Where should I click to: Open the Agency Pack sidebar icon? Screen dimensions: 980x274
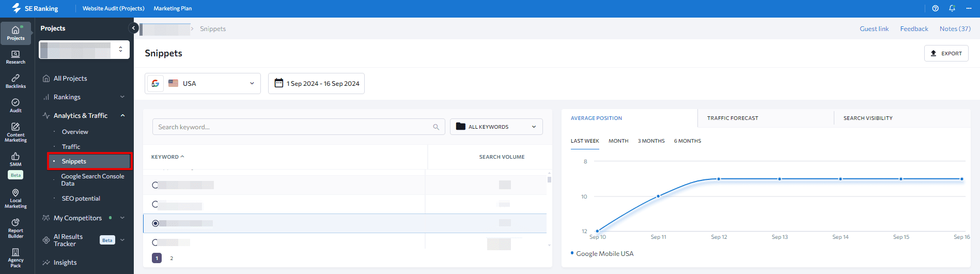(x=15, y=257)
